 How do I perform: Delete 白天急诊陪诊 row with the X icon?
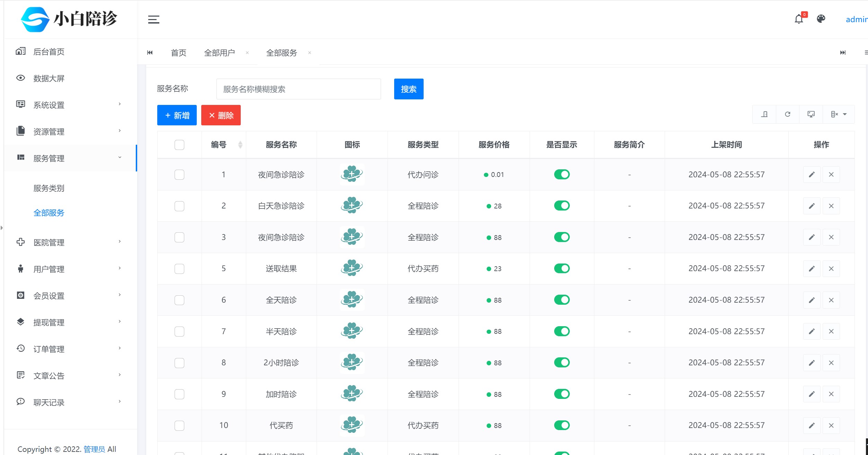pyautogui.click(x=831, y=206)
